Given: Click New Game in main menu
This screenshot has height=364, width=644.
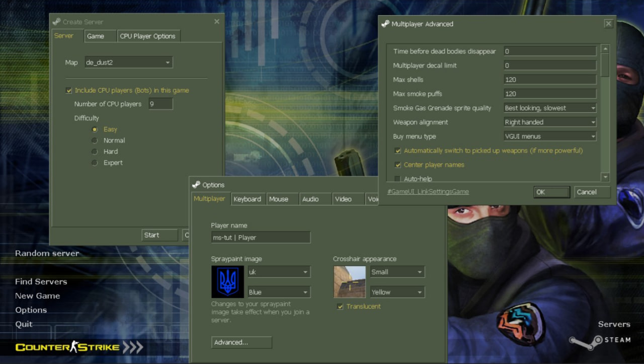Looking at the screenshot, I should (38, 296).
